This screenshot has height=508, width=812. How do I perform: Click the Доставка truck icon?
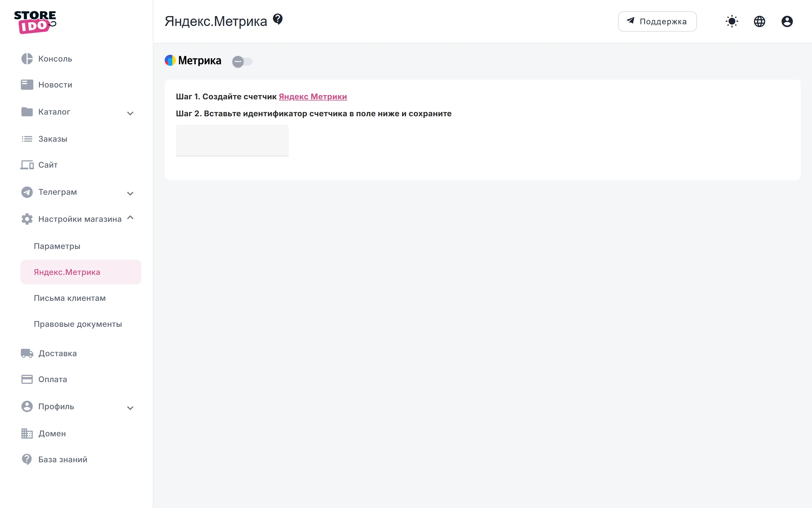tap(27, 353)
